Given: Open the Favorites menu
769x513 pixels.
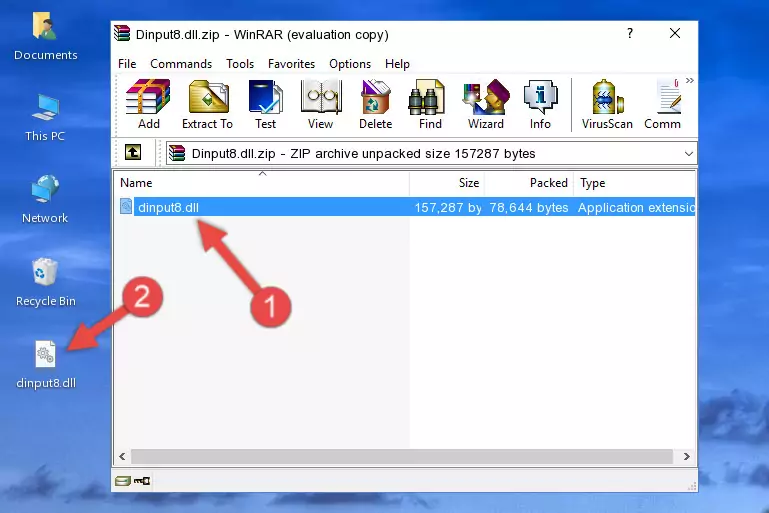Looking at the screenshot, I should 291,64.
